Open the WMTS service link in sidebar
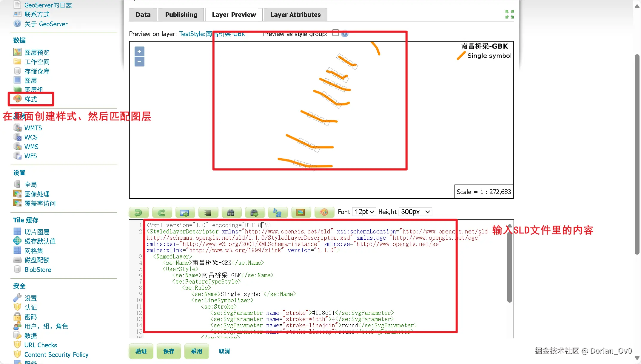The image size is (641, 364). pyautogui.click(x=33, y=128)
